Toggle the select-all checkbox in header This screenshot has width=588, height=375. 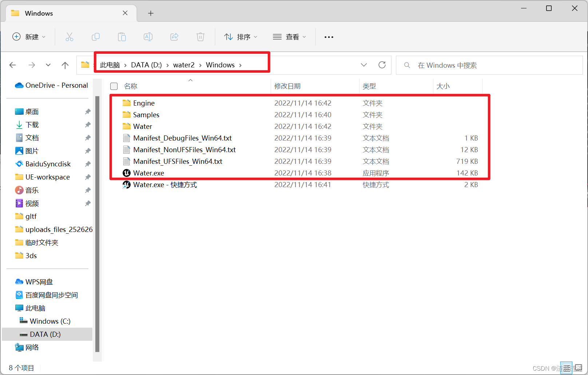click(114, 86)
